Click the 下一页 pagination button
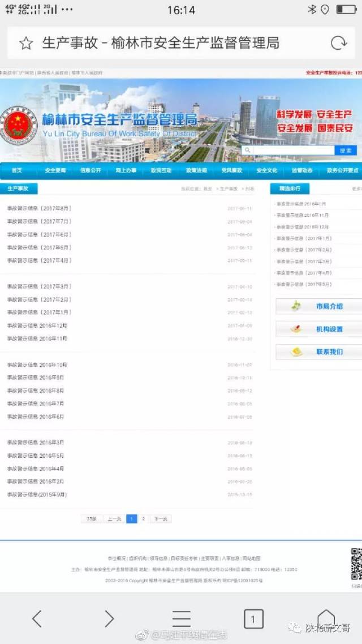This screenshot has width=362, height=644. (x=161, y=519)
